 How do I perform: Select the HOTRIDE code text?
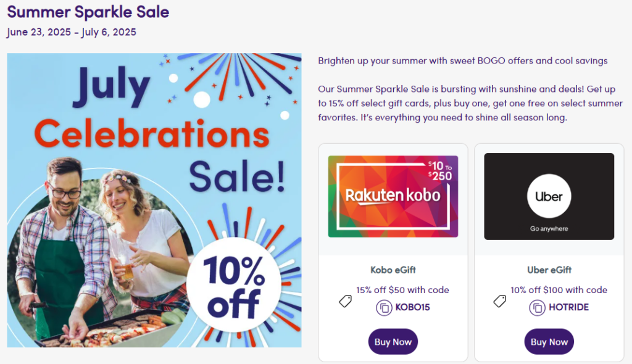coord(568,307)
